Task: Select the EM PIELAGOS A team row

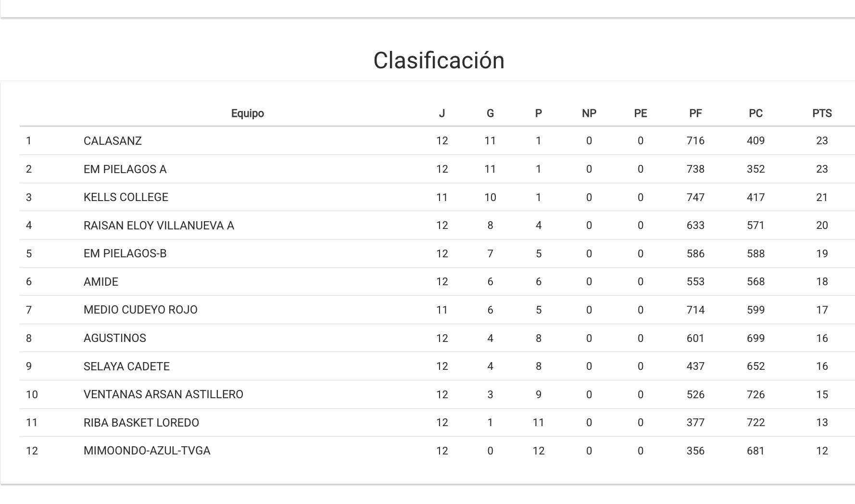Action: click(125, 169)
